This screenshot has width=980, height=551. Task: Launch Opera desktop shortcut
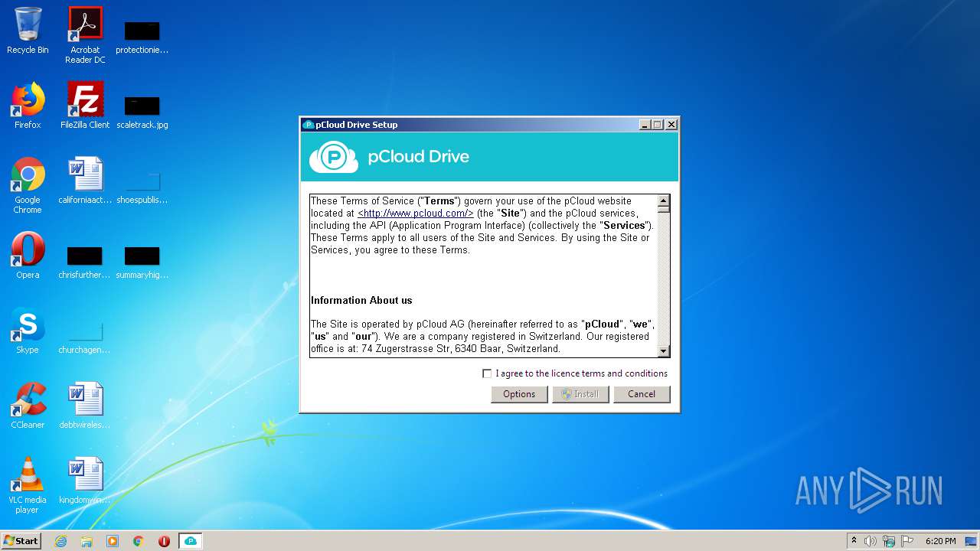click(28, 256)
